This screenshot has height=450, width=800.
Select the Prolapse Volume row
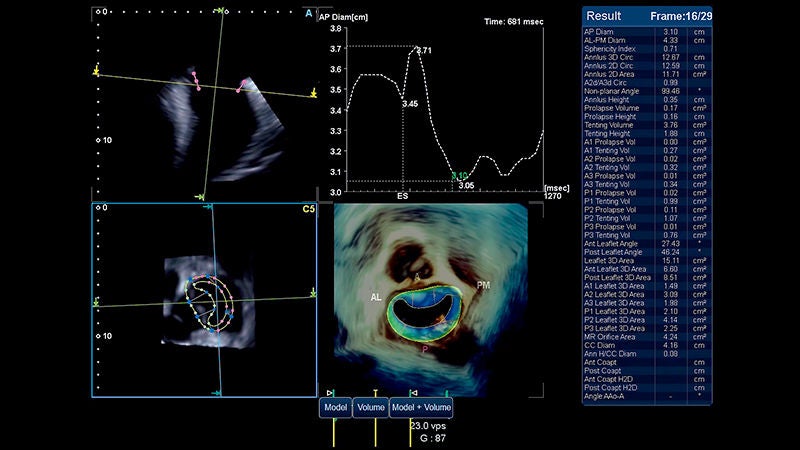click(x=647, y=108)
